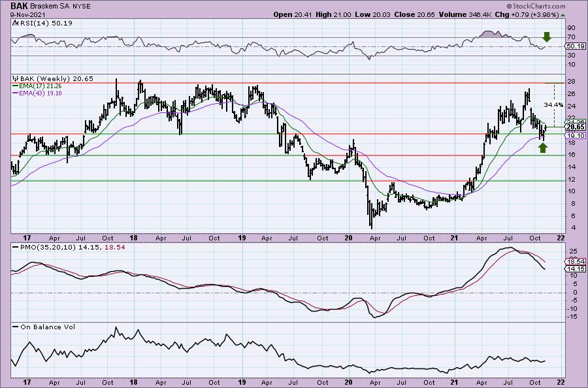The height and width of the screenshot is (388, 588).
Task: Click the EMA(17) 21.26 legend text
Action: (41, 86)
